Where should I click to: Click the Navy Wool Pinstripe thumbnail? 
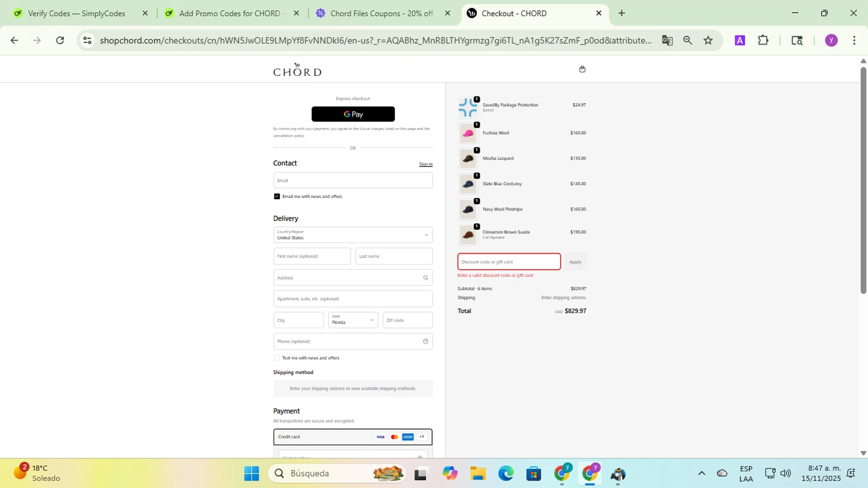[468, 210]
